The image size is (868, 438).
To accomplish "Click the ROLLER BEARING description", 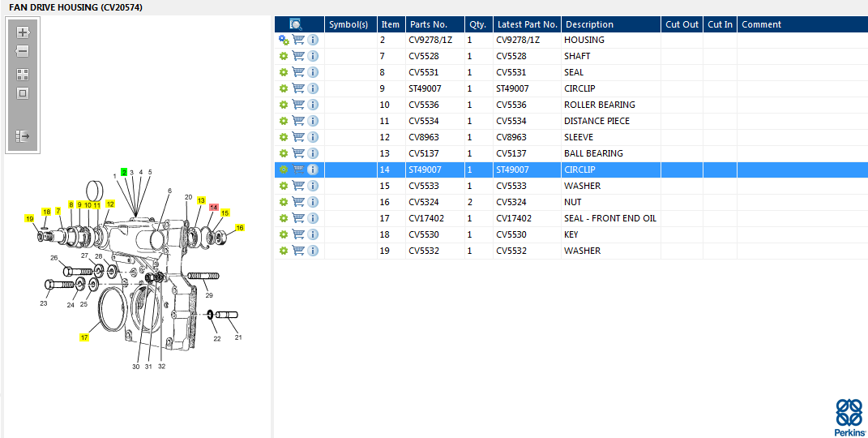I will pyautogui.click(x=600, y=105).
